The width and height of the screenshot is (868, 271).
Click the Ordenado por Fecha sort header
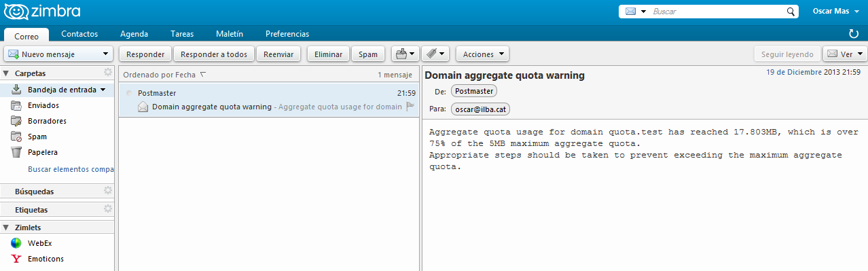pos(164,75)
